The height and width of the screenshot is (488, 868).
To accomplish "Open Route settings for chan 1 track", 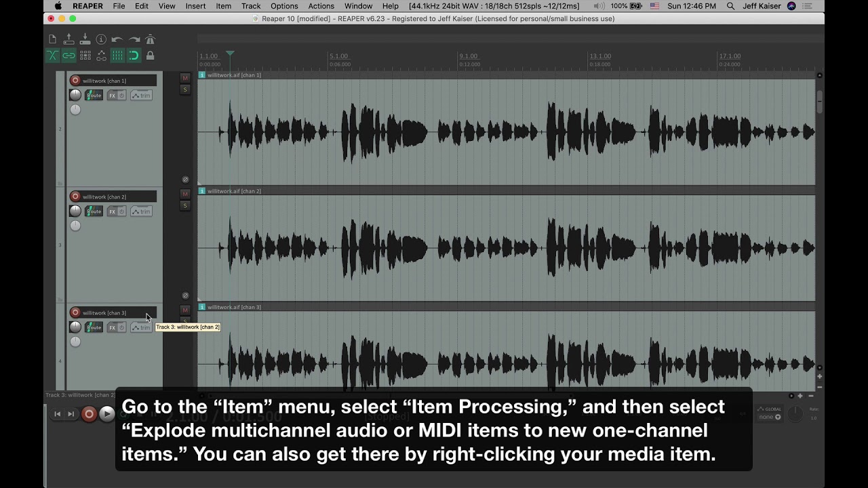I will tap(94, 96).
